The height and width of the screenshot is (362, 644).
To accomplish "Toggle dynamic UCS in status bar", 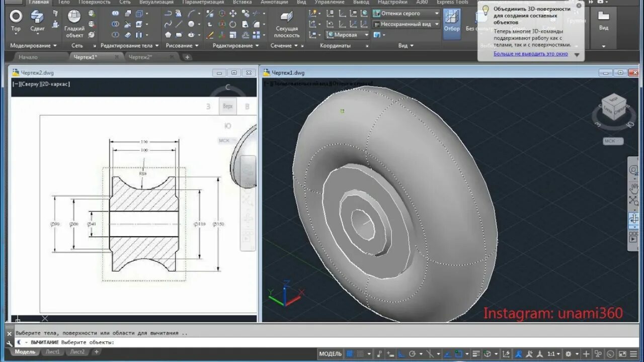I will coord(506,354).
